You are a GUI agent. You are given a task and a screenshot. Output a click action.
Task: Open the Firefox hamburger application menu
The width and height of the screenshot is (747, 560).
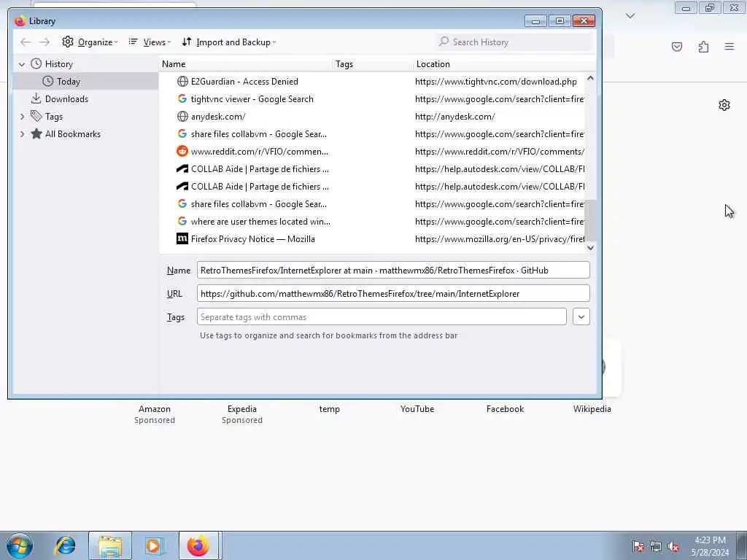click(x=729, y=47)
